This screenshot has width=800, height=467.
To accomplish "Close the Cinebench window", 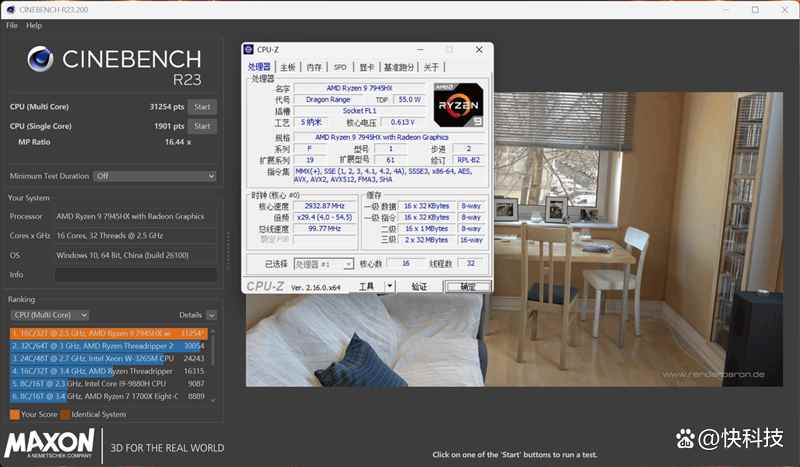I will coord(785,10).
